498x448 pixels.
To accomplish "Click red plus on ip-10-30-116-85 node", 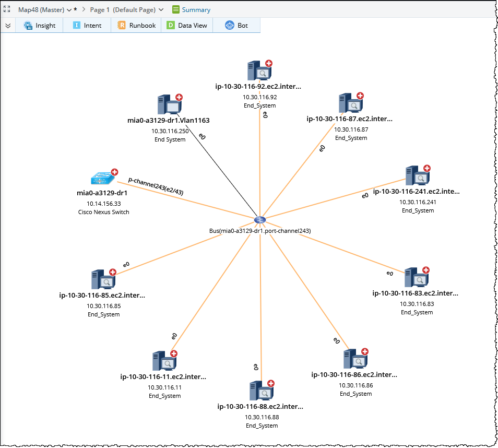I will pos(113,272).
